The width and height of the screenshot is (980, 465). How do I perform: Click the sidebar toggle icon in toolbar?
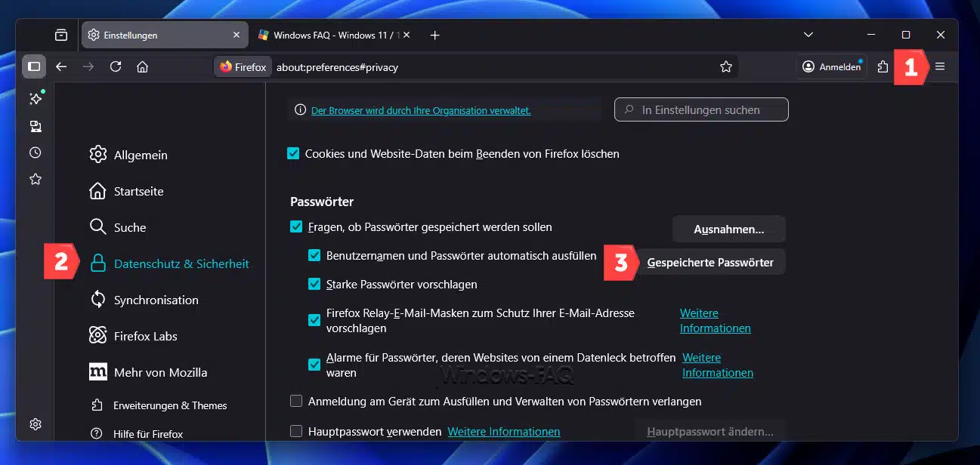(34, 66)
